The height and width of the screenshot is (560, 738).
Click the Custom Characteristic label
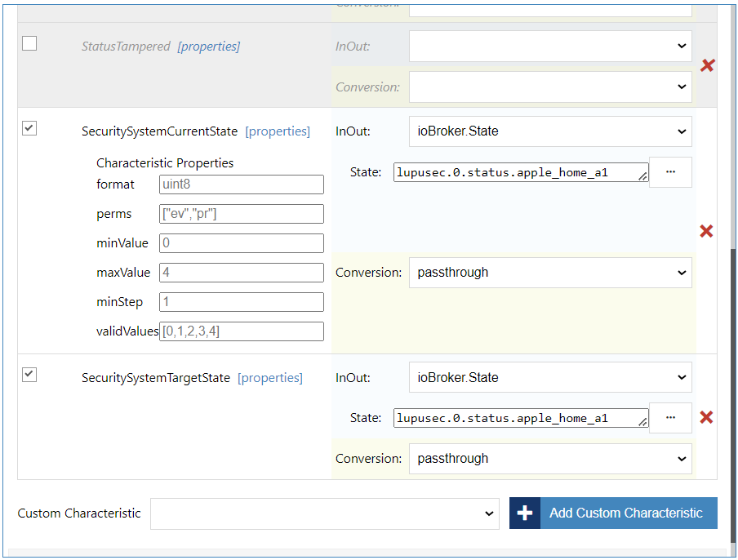pyautogui.click(x=79, y=513)
